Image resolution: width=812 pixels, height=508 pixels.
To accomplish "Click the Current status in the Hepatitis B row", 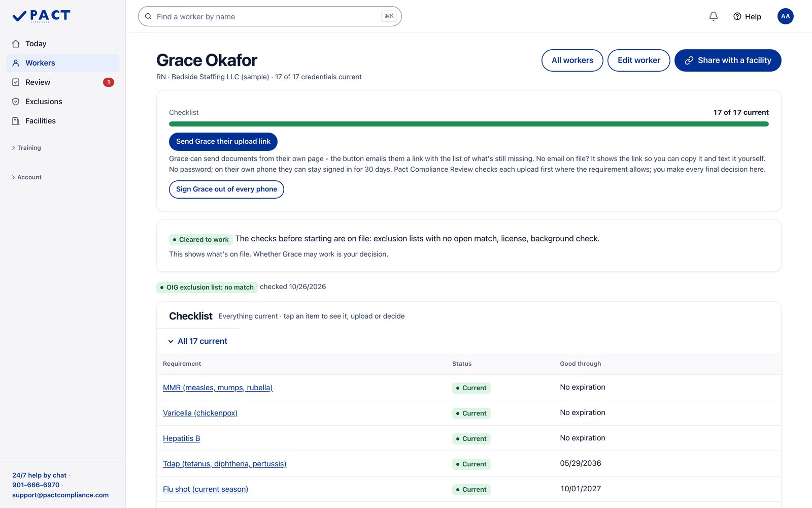I will tap(471, 439).
